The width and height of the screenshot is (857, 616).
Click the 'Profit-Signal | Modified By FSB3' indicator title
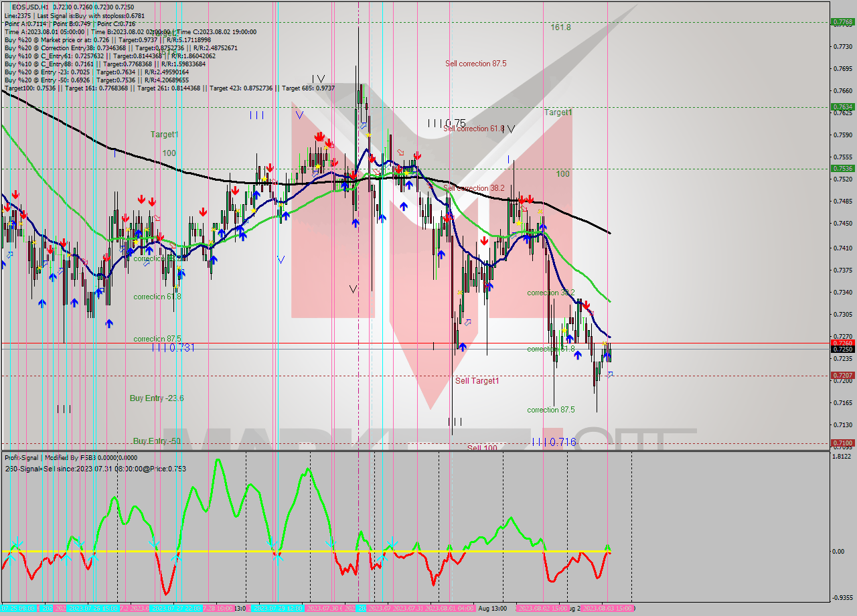click(72, 457)
